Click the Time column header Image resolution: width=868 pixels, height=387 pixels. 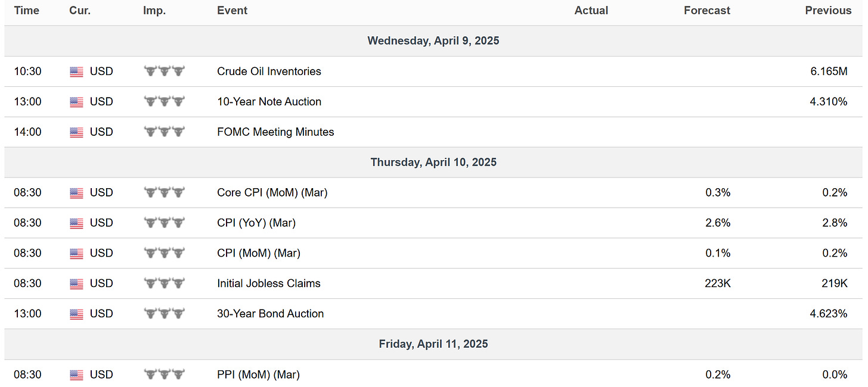(27, 11)
